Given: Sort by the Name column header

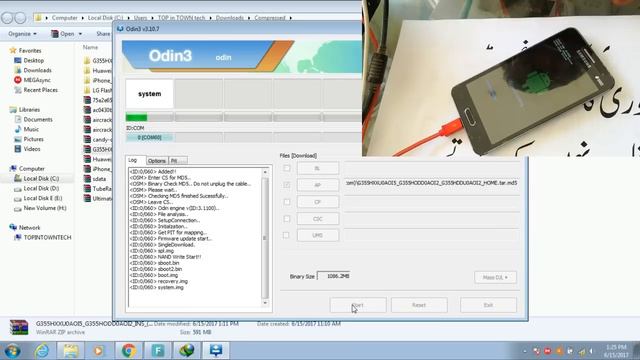Looking at the screenshot, I should (x=91, y=47).
